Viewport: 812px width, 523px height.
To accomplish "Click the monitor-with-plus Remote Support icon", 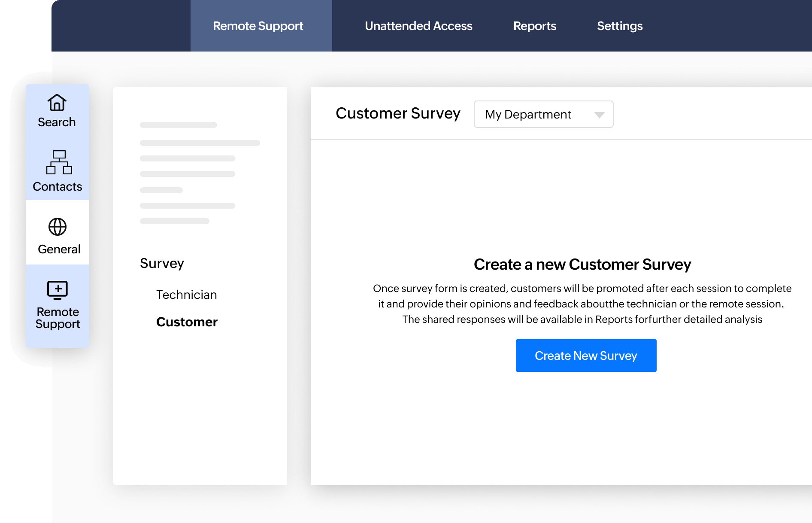I will click(57, 290).
